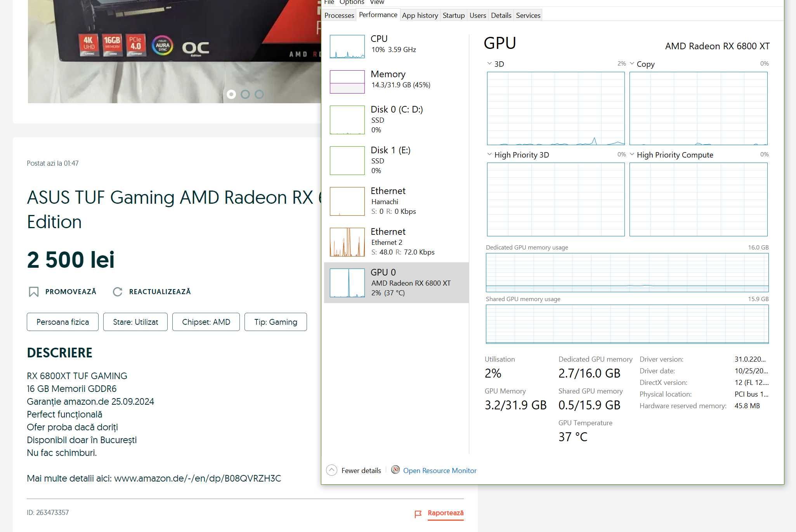This screenshot has height=532, width=796.
Task: Click the 37 °C GPU Temperature value
Action: (573, 437)
